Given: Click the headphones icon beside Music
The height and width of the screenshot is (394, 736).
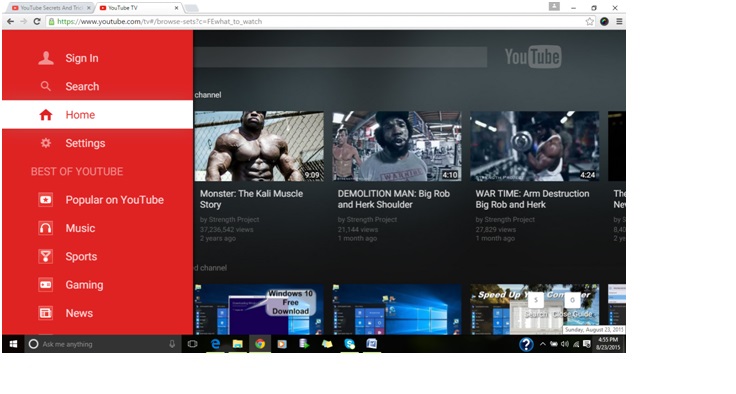Looking at the screenshot, I should click(46, 228).
